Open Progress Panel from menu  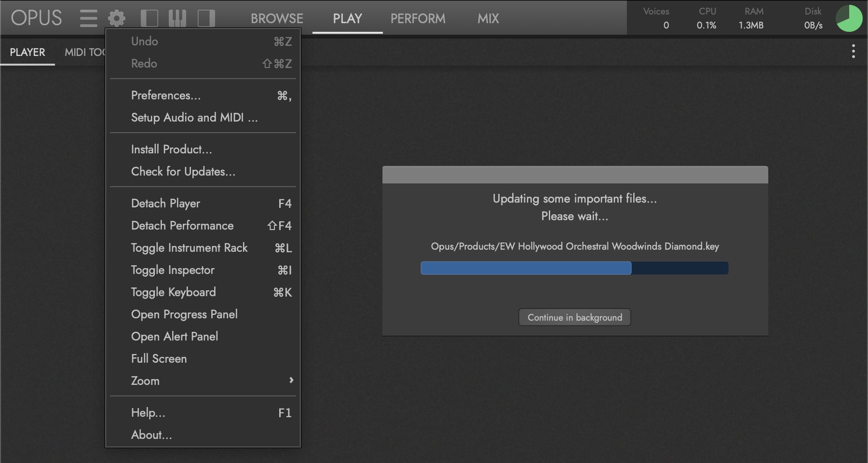203,314
